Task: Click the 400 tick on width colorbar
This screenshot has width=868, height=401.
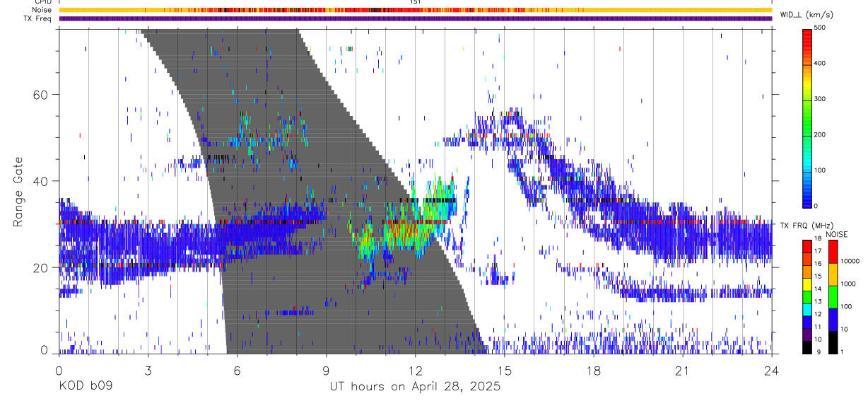Action: point(821,64)
